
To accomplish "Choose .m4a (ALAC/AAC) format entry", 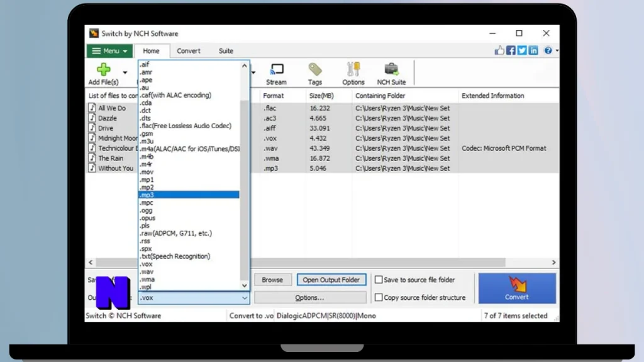I will (x=189, y=148).
